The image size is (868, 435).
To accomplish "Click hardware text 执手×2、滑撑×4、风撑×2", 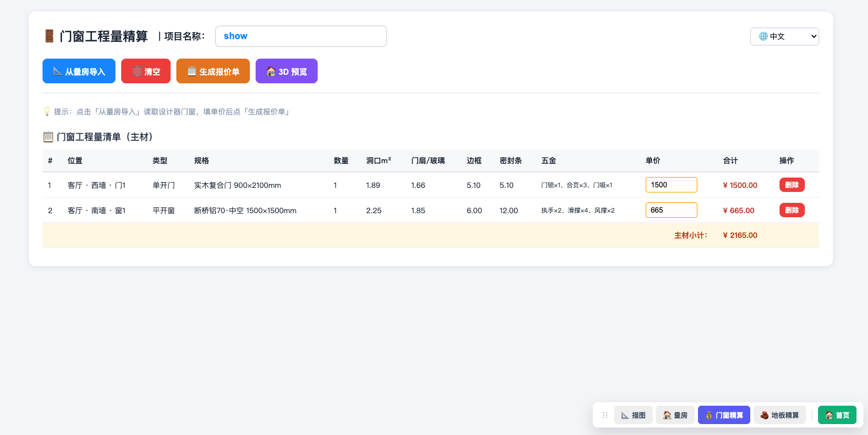I will [x=578, y=210].
